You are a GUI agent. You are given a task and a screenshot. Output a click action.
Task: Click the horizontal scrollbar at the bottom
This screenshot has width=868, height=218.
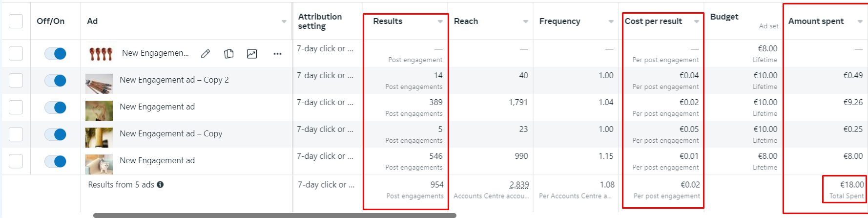[274, 215]
